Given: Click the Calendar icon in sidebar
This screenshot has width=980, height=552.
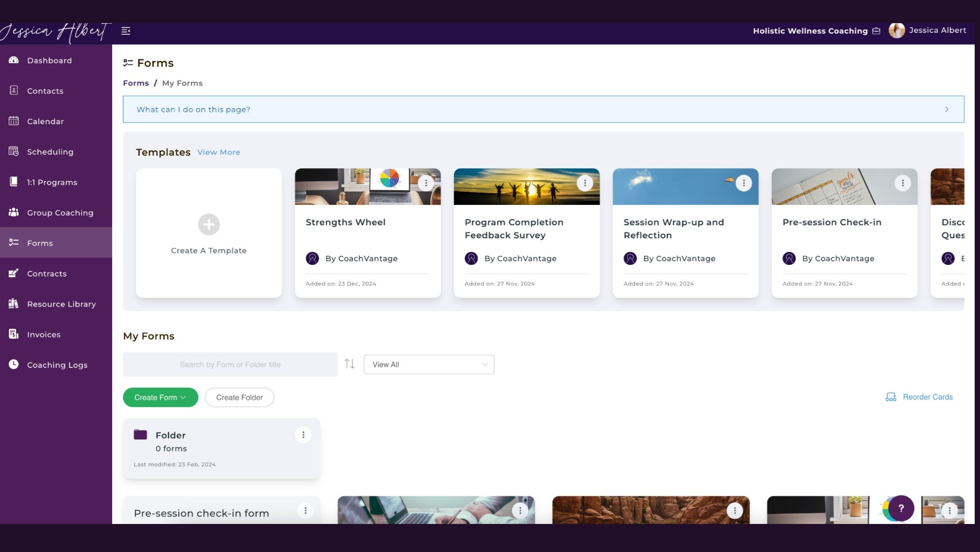Looking at the screenshot, I should (14, 121).
